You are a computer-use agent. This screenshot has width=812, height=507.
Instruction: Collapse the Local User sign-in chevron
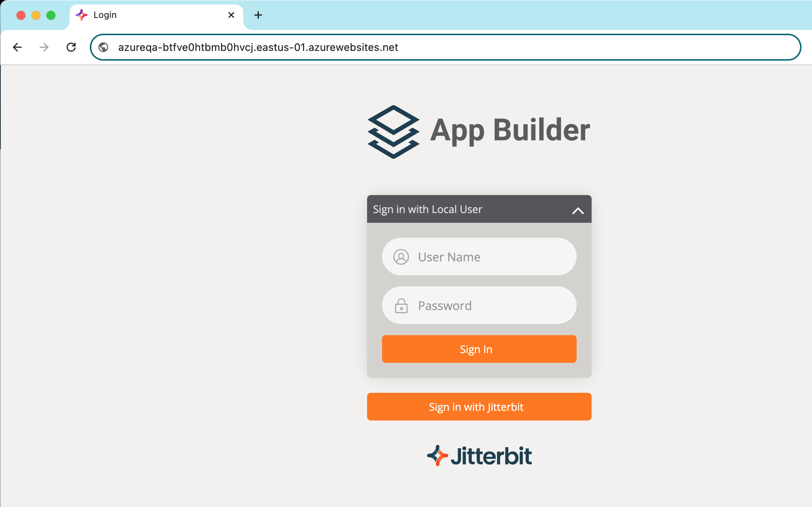point(578,210)
